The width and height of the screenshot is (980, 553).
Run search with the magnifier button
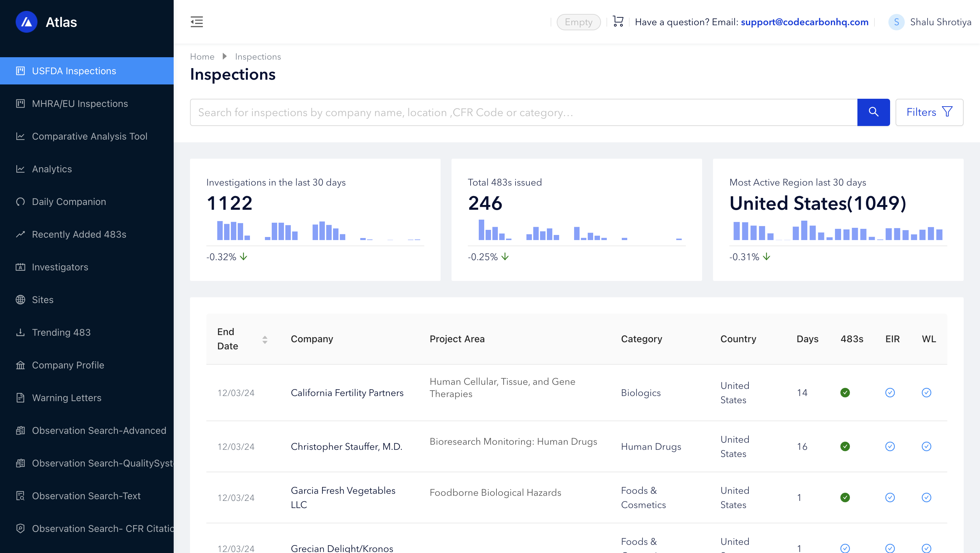click(x=873, y=112)
